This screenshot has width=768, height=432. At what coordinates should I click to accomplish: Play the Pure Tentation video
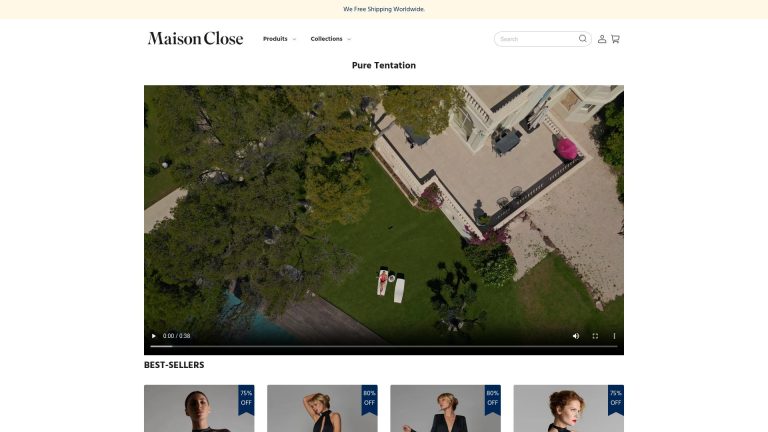pyautogui.click(x=154, y=336)
